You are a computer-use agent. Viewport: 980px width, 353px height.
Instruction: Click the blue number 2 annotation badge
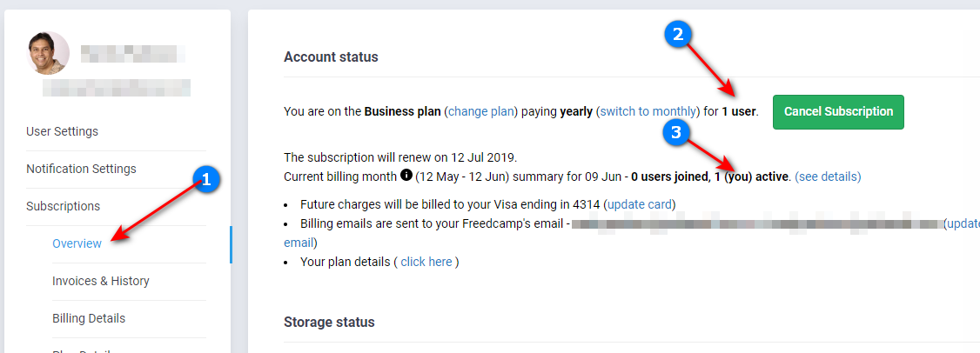tap(679, 34)
